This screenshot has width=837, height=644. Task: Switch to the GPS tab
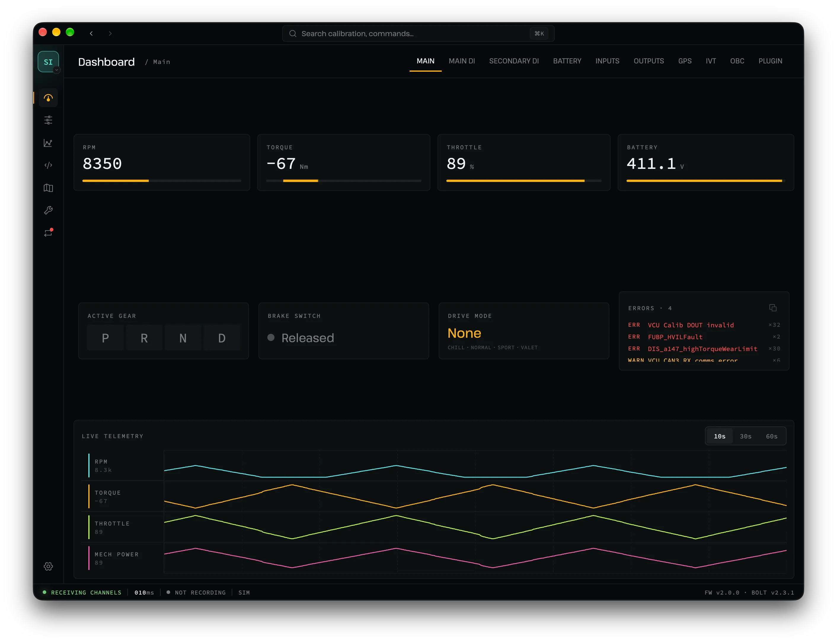pyautogui.click(x=684, y=61)
